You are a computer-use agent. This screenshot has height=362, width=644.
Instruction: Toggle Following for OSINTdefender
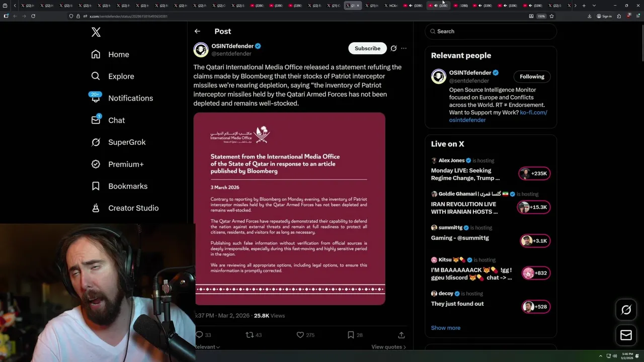point(532,76)
